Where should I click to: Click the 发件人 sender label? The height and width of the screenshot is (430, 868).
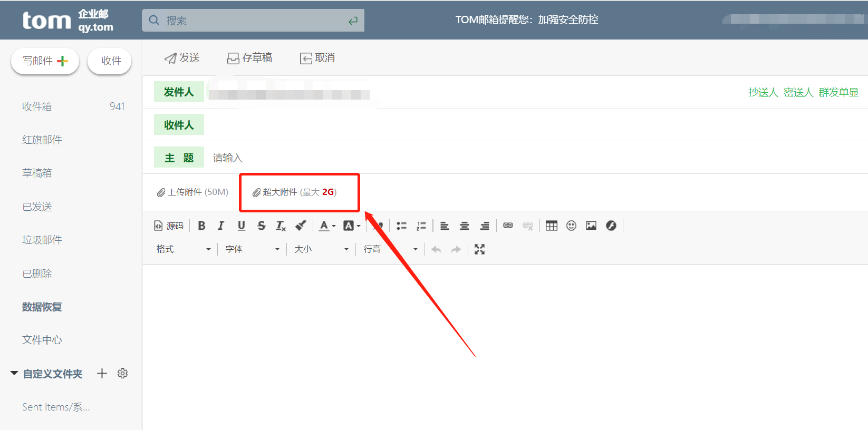pos(179,92)
